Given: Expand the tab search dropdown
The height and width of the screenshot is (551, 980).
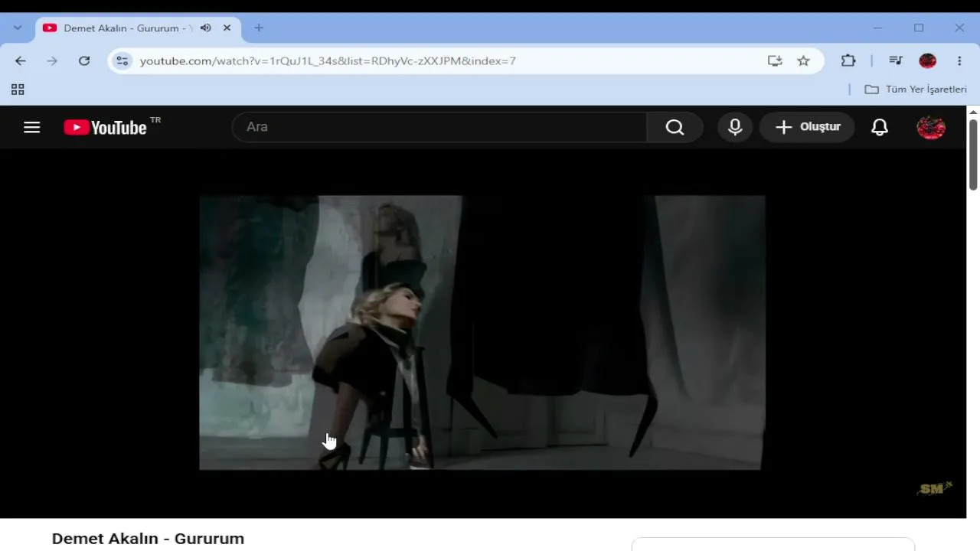Looking at the screenshot, I should (18, 28).
